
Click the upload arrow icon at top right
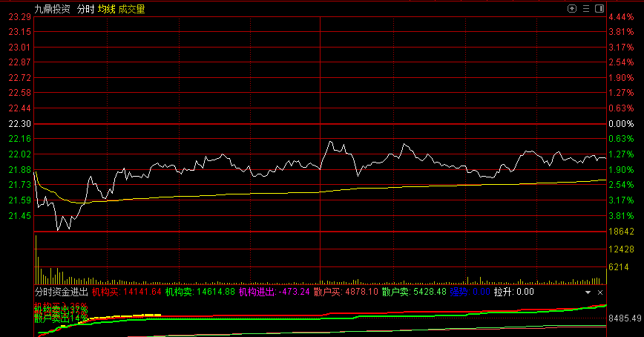pos(572,9)
